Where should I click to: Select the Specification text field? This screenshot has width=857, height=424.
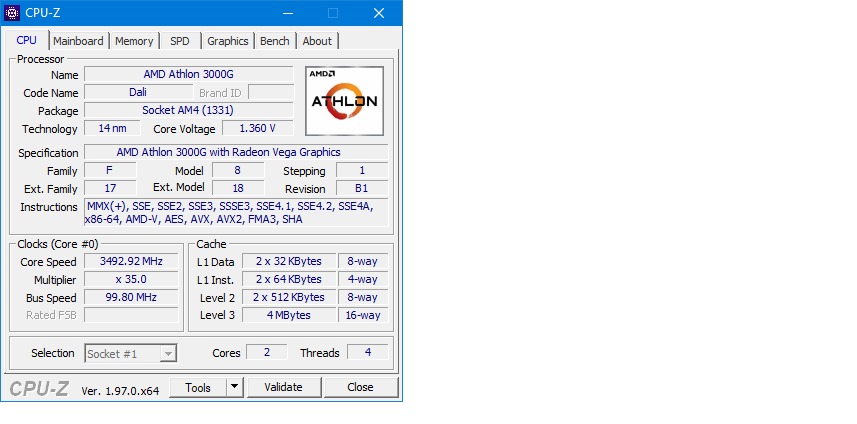pyautogui.click(x=235, y=152)
